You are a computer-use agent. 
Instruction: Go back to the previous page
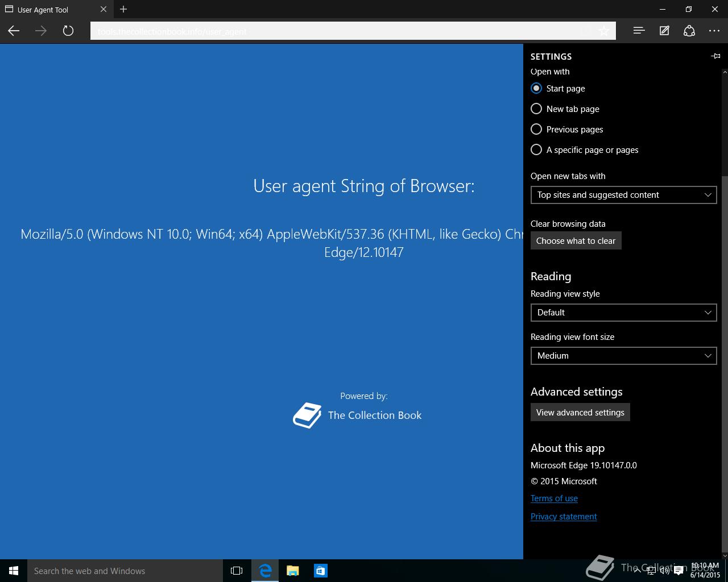(x=14, y=31)
